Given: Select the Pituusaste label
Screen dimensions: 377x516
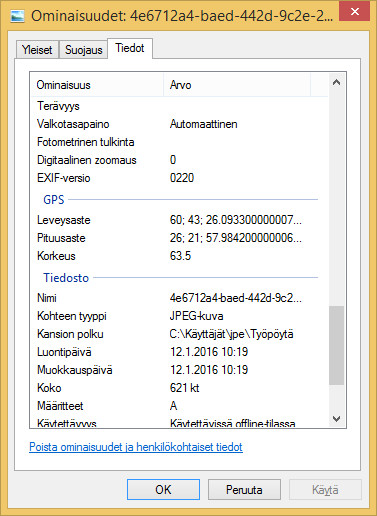Looking at the screenshot, I should tap(61, 238).
